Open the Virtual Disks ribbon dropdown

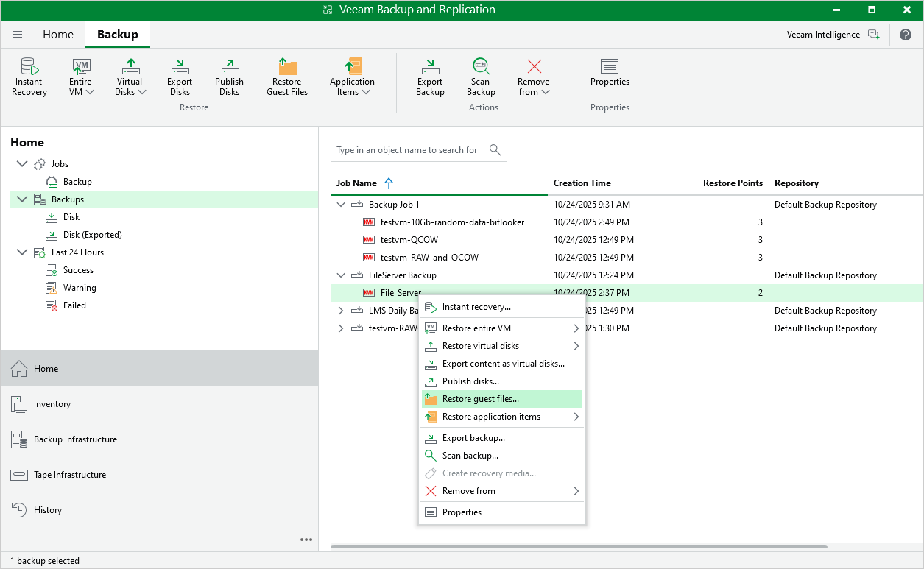130,77
